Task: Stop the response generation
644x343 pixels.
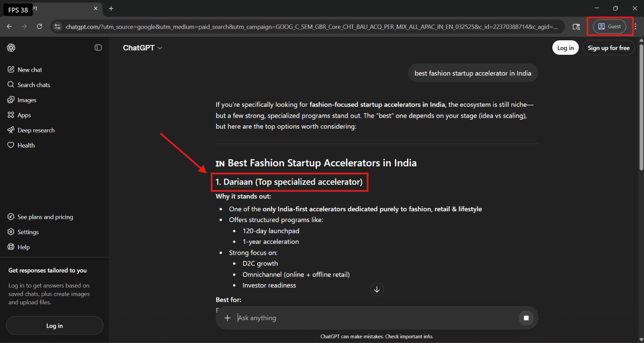Action: [x=526, y=318]
